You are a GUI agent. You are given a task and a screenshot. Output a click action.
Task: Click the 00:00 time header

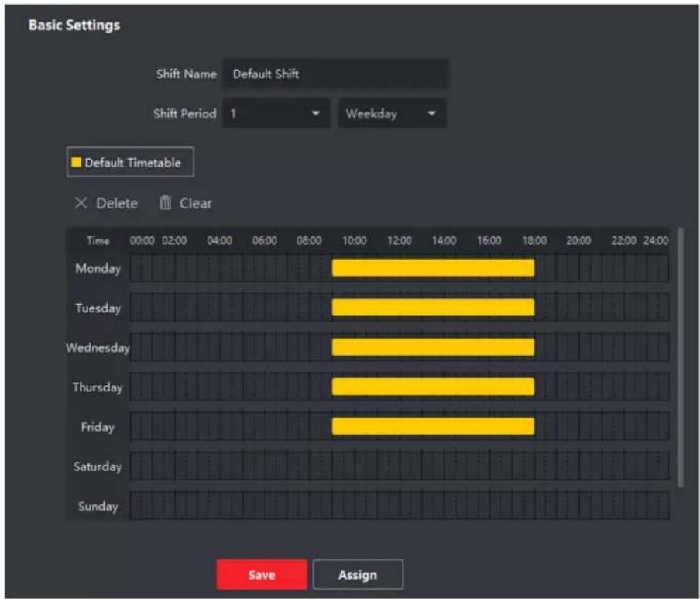coord(142,240)
